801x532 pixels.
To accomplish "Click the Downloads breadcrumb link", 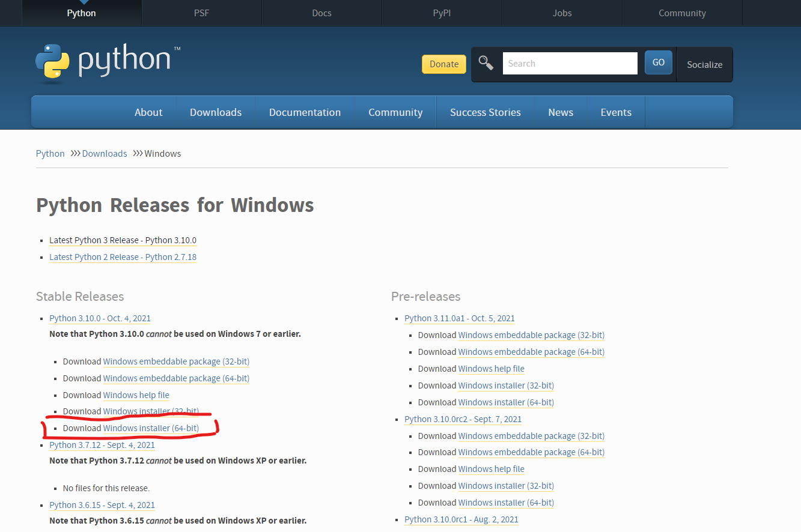I will pos(105,154).
